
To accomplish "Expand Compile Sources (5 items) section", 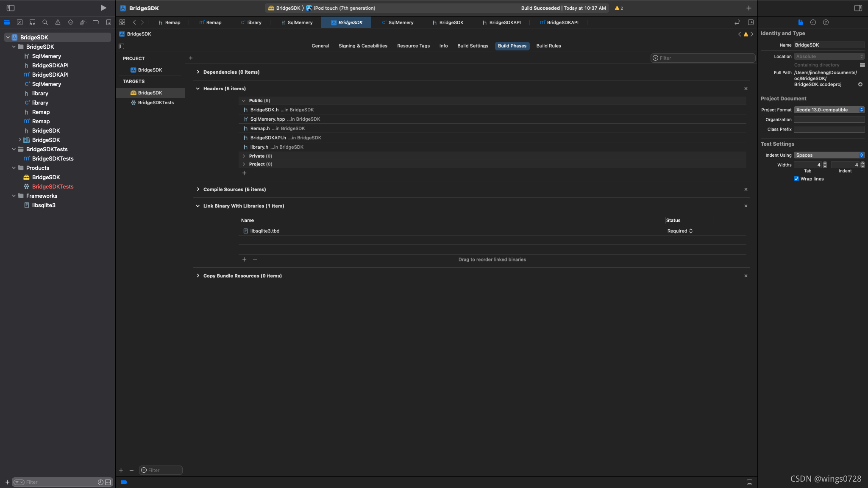I will [x=198, y=189].
